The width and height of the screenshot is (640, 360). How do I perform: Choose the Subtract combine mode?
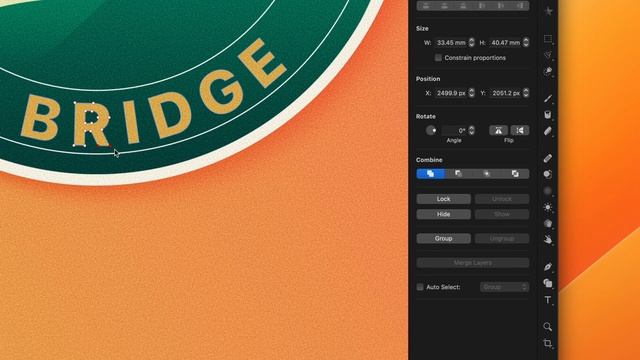(458, 174)
